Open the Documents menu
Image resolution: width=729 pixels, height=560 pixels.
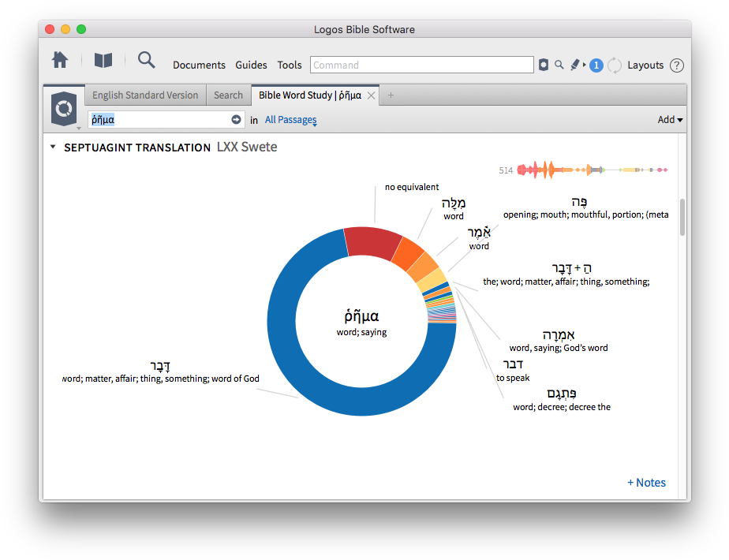click(x=199, y=65)
